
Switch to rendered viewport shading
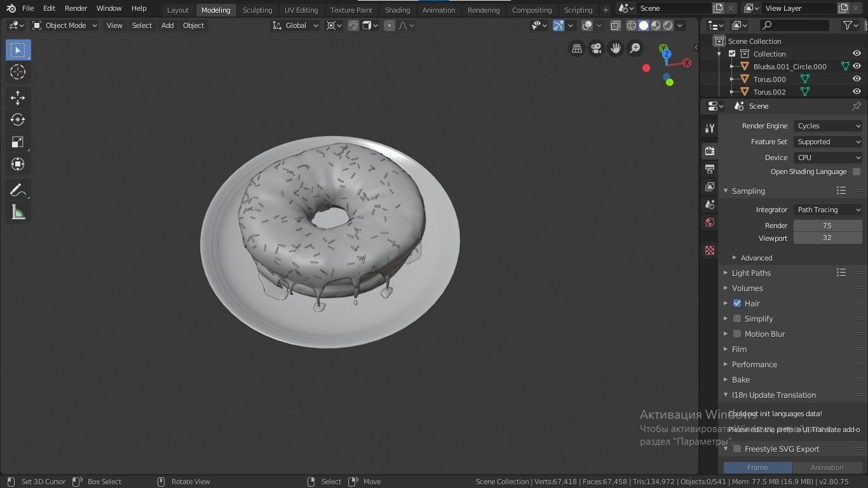(668, 25)
